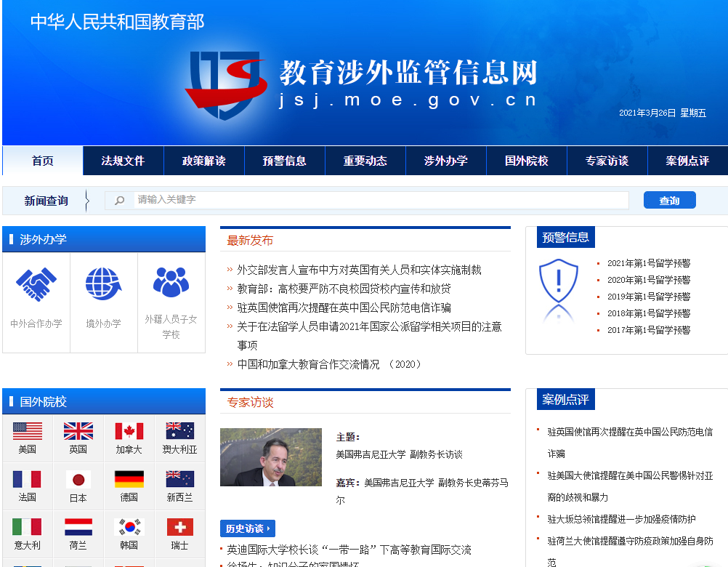
Task: Click the 预警信息 panel heading
Action: (x=565, y=237)
